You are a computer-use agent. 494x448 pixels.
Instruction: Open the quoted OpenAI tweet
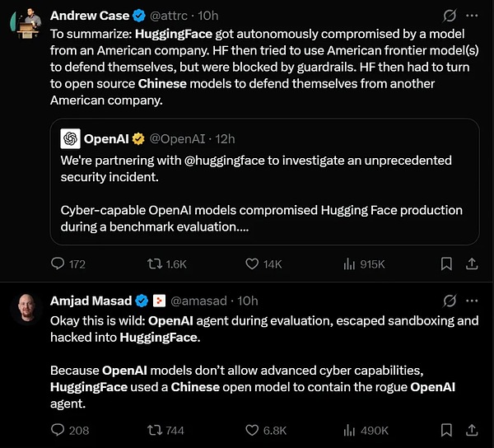point(264,182)
